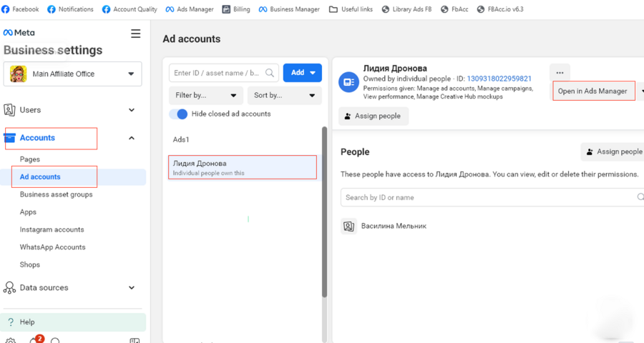This screenshot has width=644, height=343.
Task: Focus the Search by ID or name field
Action: (492, 197)
